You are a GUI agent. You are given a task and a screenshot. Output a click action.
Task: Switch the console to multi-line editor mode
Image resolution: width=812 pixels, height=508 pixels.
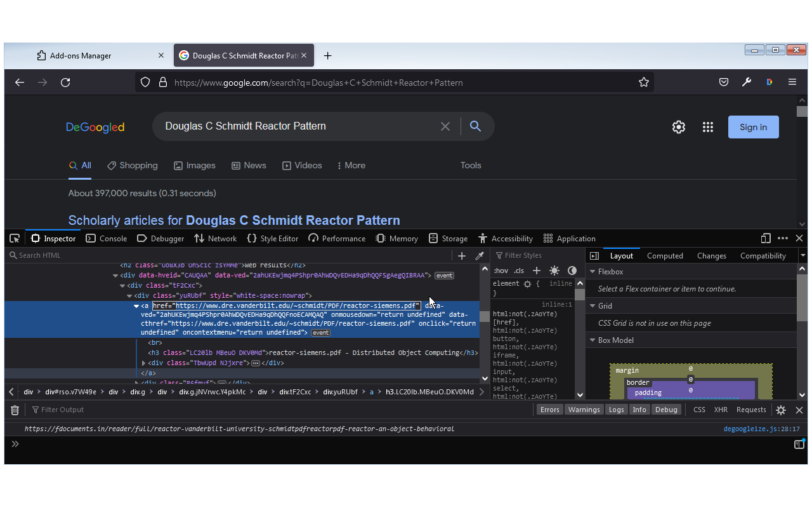click(x=799, y=444)
